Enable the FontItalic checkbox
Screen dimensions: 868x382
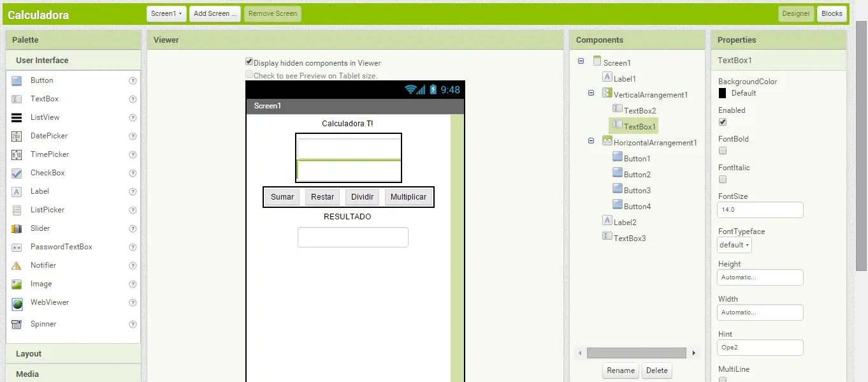tap(723, 179)
